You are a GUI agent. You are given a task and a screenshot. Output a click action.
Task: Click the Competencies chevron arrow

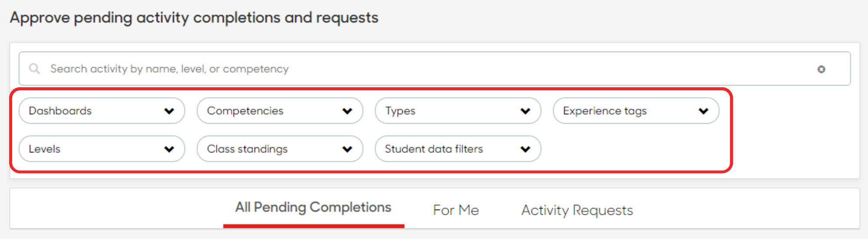tap(347, 111)
